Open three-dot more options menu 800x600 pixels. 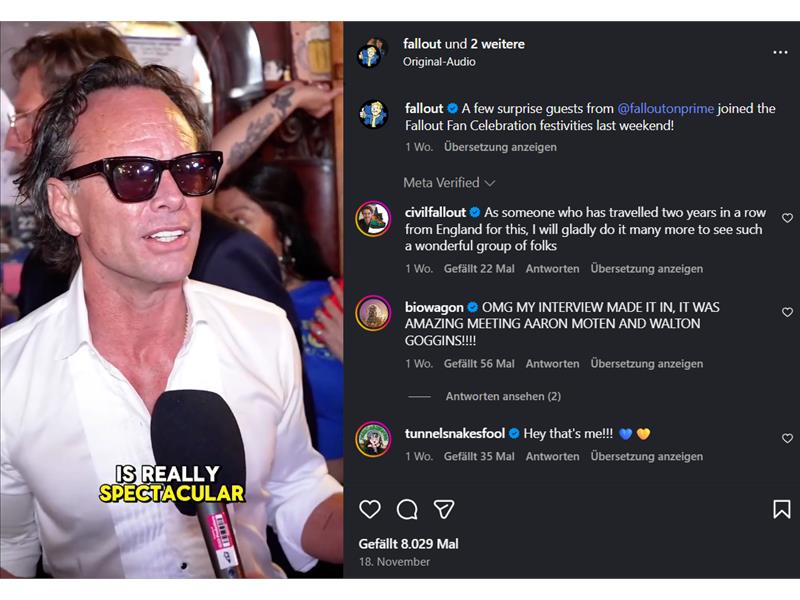(x=780, y=53)
